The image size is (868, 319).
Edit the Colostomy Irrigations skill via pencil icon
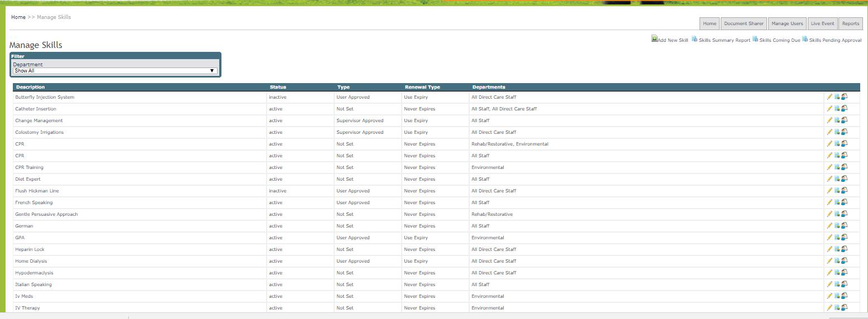point(830,132)
